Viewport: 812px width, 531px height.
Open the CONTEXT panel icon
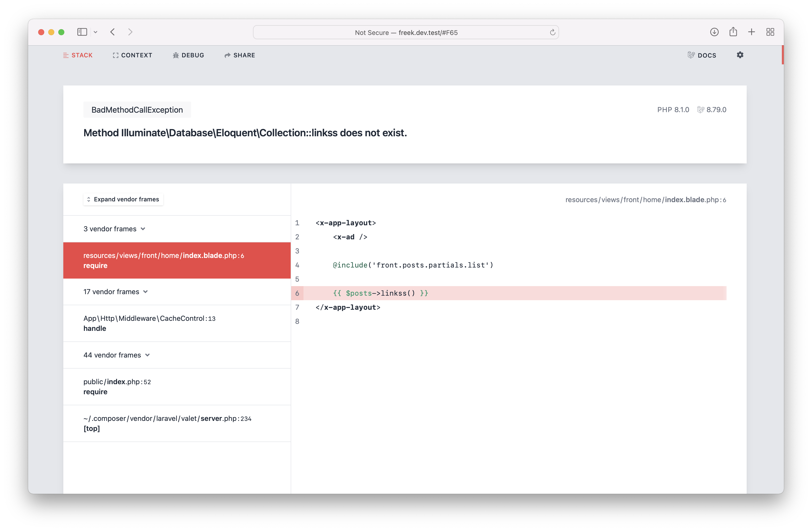click(x=115, y=55)
